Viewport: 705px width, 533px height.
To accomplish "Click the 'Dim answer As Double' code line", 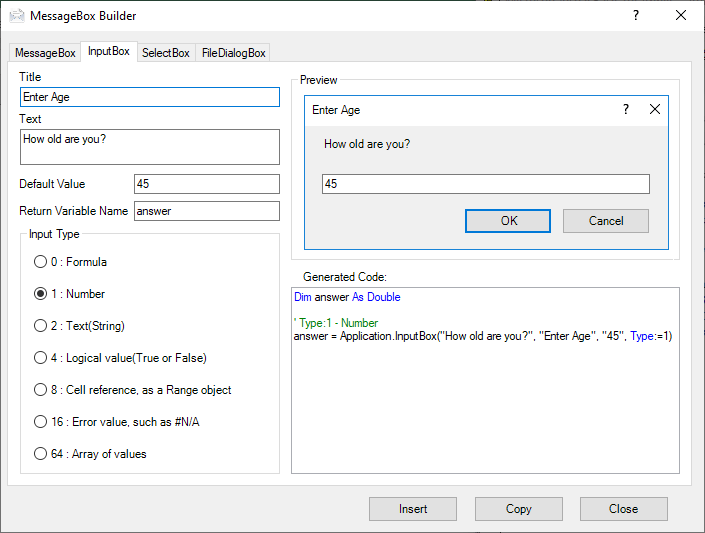I will (347, 297).
